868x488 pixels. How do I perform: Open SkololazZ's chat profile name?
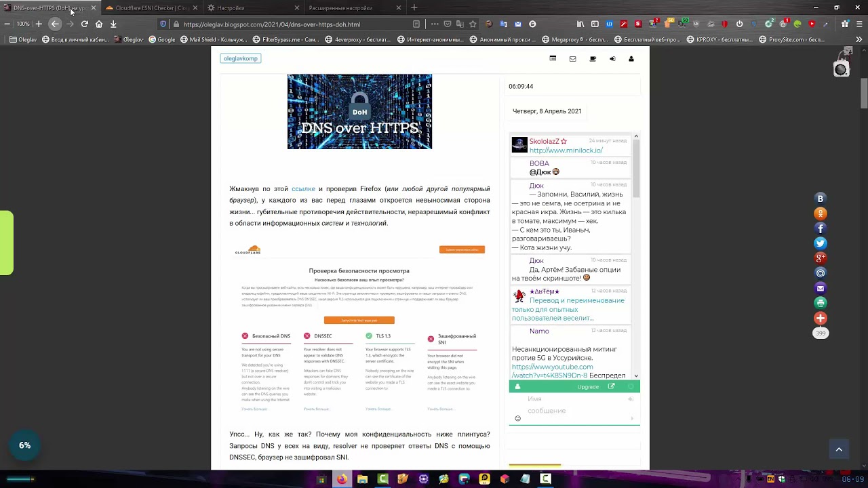point(545,141)
